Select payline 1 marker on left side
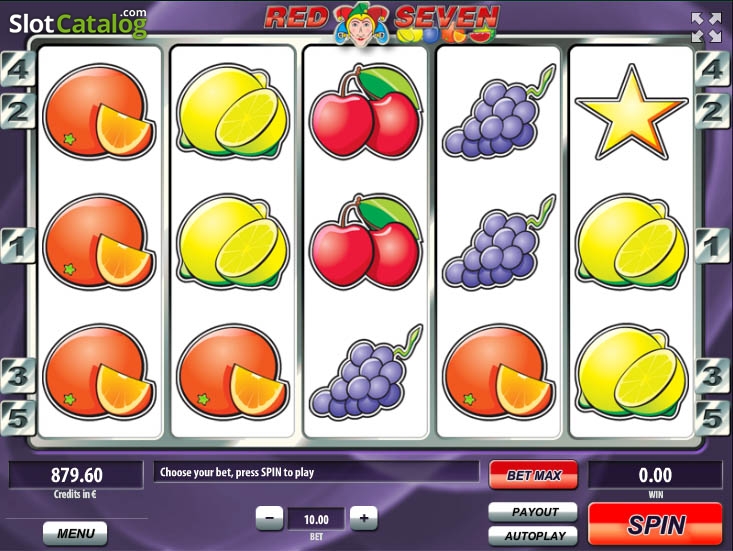Viewport: 733px width, 551px height. (x=18, y=245)
